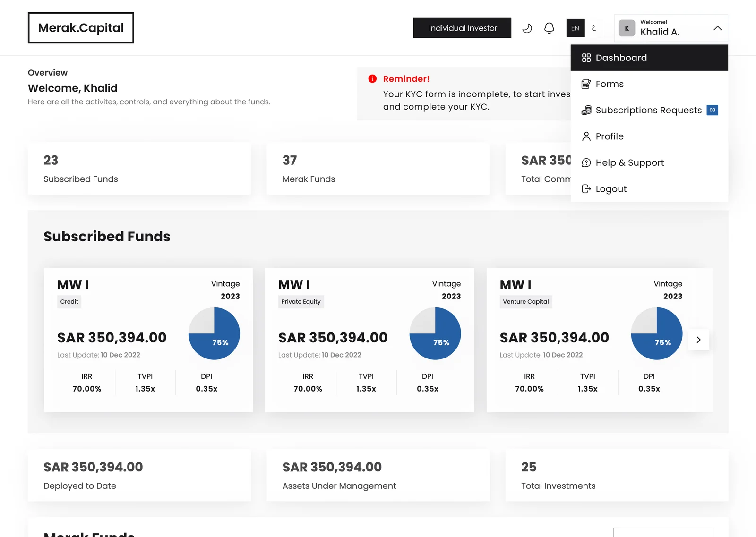
Task: Click DPI 0.35x in Venture Capital card
Action: (x=649, y=383)
